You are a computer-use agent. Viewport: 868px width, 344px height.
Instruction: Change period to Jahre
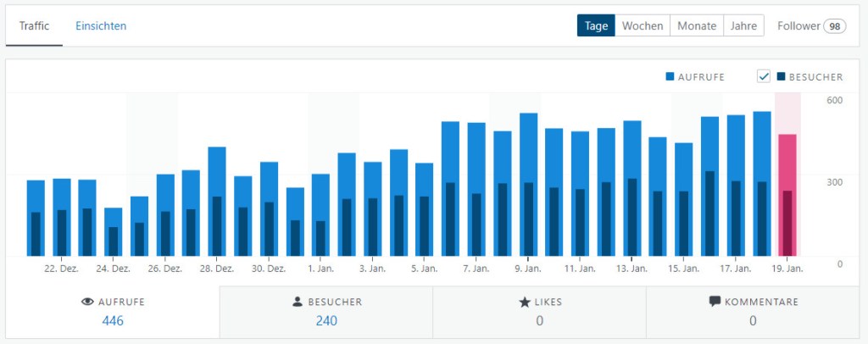point(744,25)
